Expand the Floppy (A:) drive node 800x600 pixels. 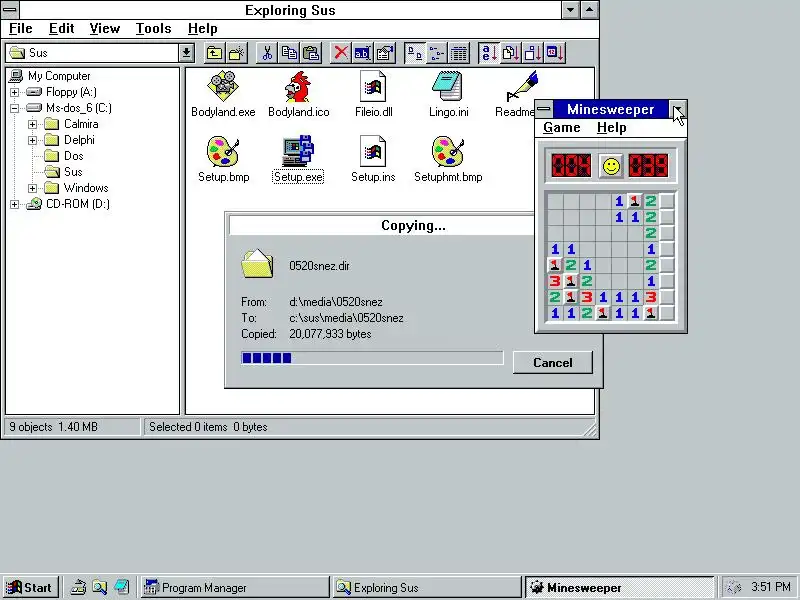(x=14, y=92)
